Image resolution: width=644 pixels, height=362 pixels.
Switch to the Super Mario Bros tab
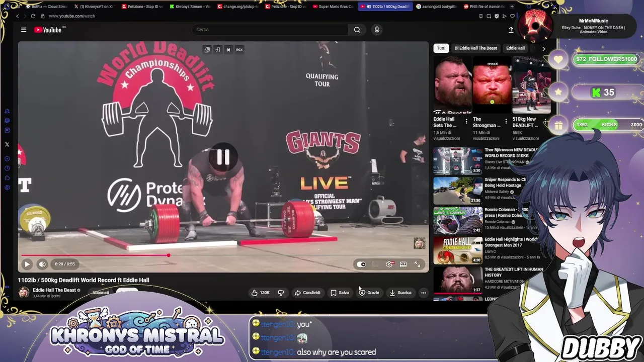[x=333, y=7]
